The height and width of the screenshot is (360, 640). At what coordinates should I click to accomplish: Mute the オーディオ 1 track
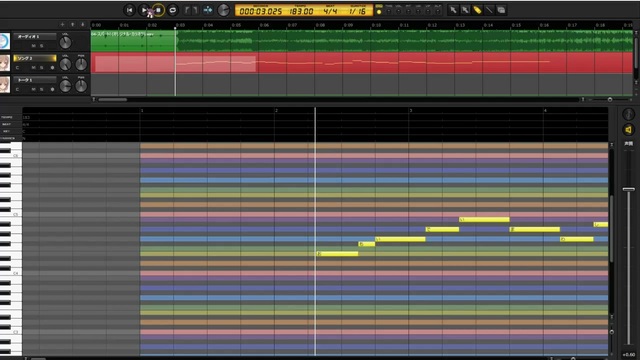pos(33,46)
